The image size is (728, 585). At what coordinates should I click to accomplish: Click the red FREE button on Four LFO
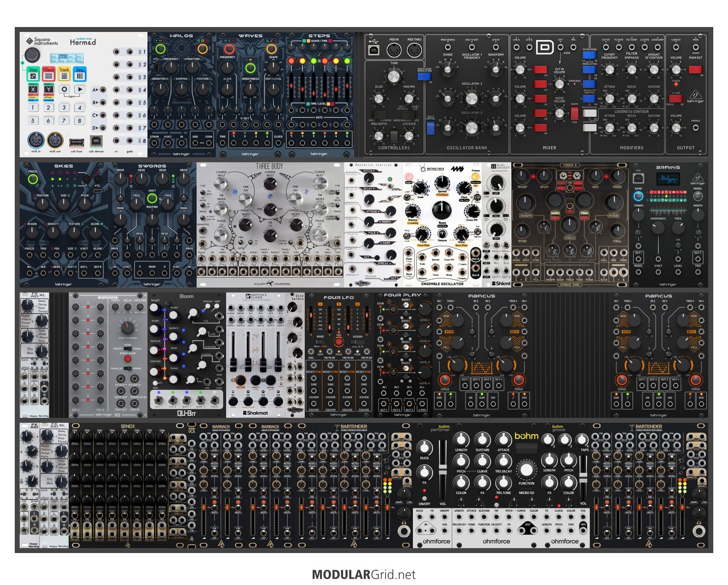(x=339, y=342)
